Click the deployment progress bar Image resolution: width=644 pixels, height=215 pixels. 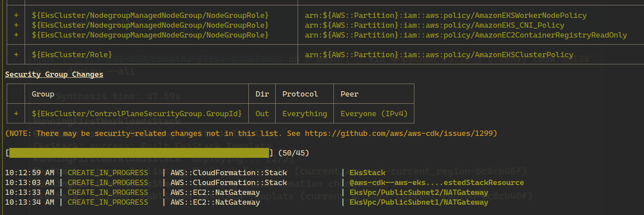tap(139, 153)
